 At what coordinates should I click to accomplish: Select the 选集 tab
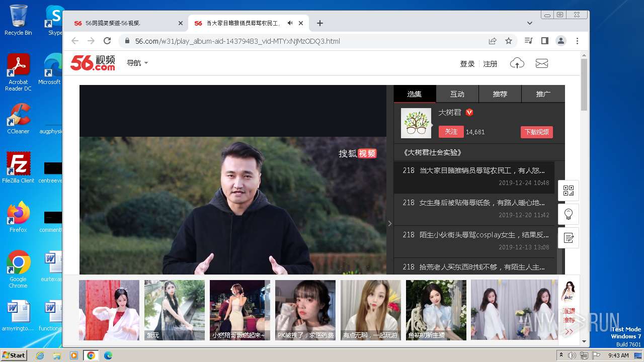pos(415,94)
